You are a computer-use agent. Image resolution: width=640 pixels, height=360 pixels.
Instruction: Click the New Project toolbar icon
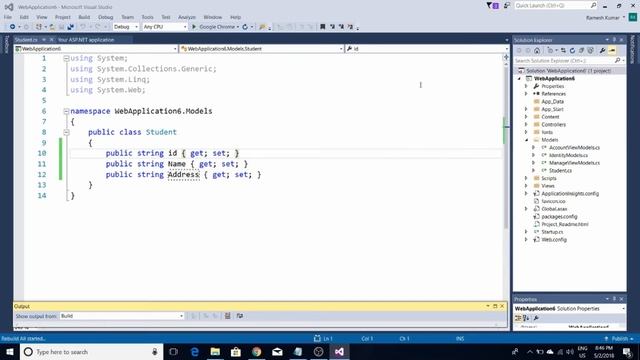[x=39, y=27]
